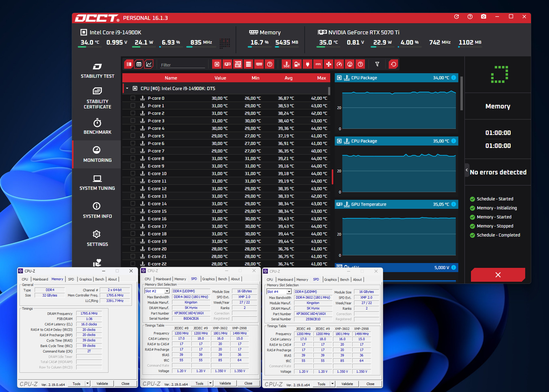The image size is (549, 392).
Task: Tick the E-core 14 checkbox
Action: click(133, 204)
